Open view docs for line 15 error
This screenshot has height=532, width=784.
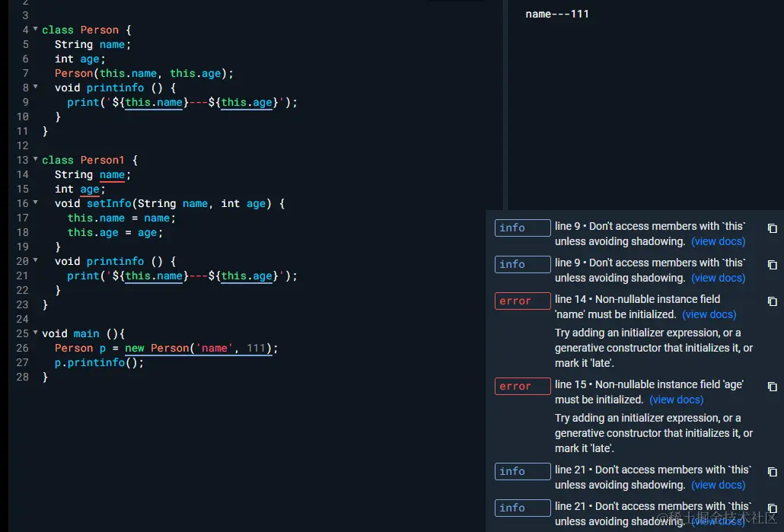coord(676,400)
